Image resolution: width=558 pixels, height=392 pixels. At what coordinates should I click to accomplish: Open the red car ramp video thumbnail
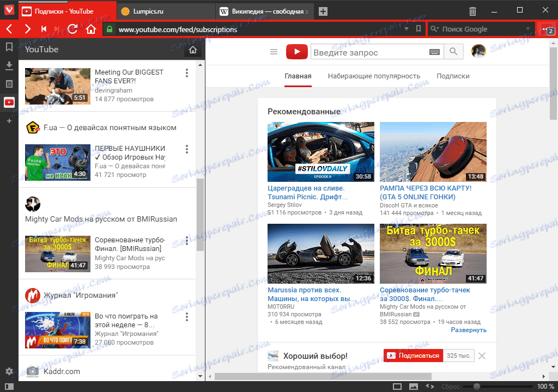[433, 152]
